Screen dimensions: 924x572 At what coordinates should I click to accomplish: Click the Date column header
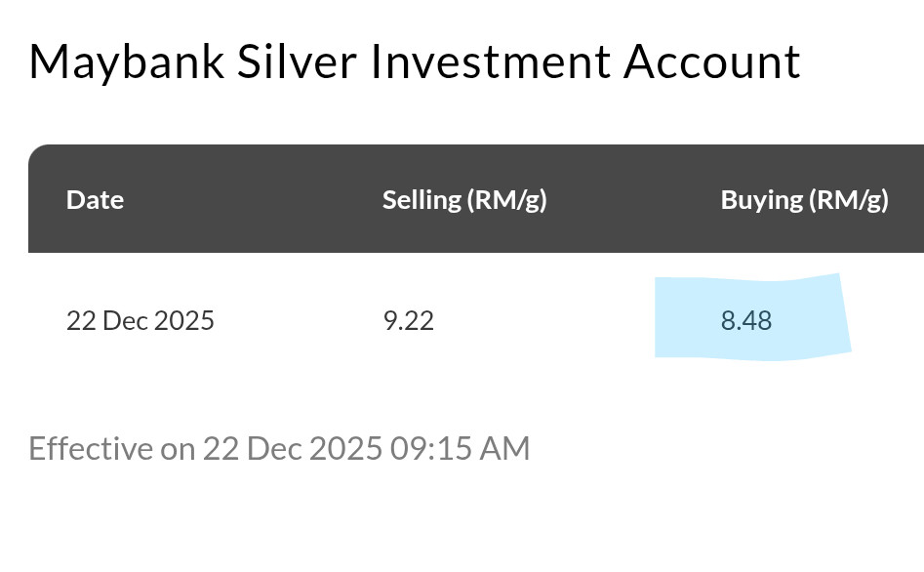[95, 200]
